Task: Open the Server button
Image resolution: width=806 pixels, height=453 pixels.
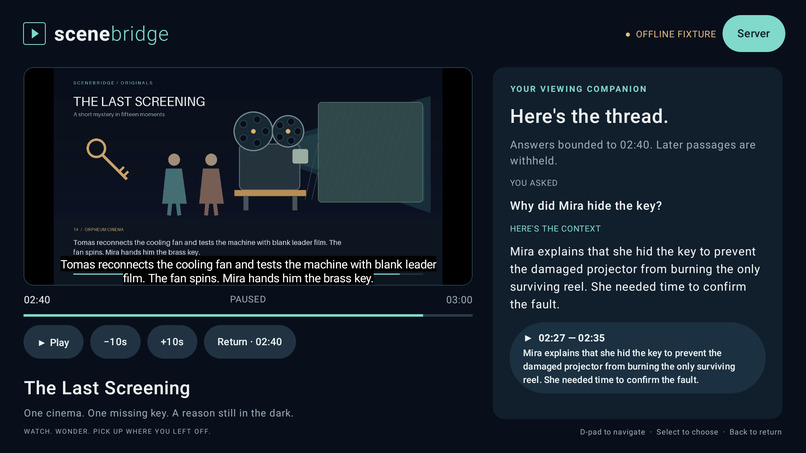Action: (754, 33)
